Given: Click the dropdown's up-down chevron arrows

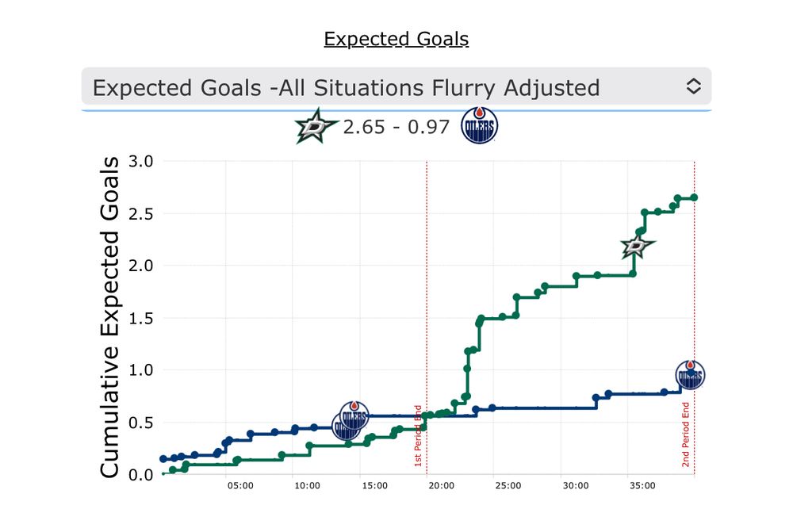Looking at the screenshot, I should coord(693,87).
